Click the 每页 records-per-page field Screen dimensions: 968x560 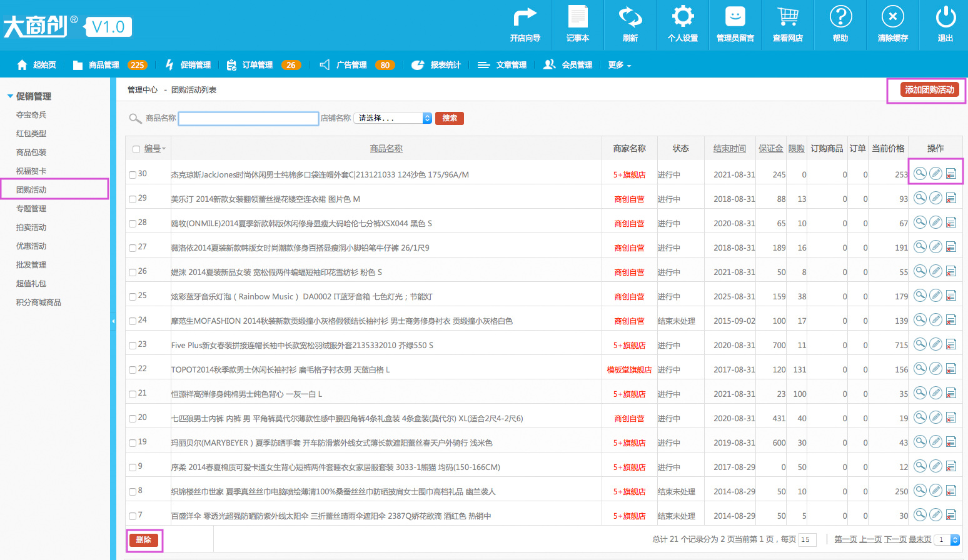tap(807, 539)
